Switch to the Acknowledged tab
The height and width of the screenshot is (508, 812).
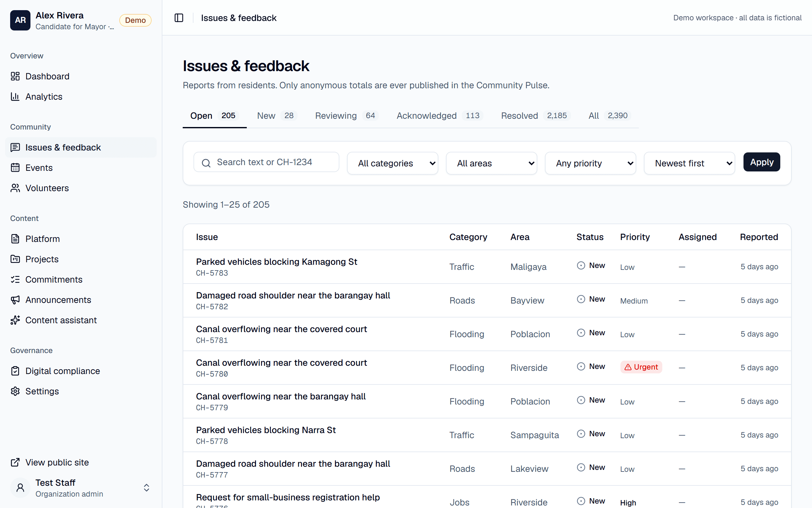[440, 116]
